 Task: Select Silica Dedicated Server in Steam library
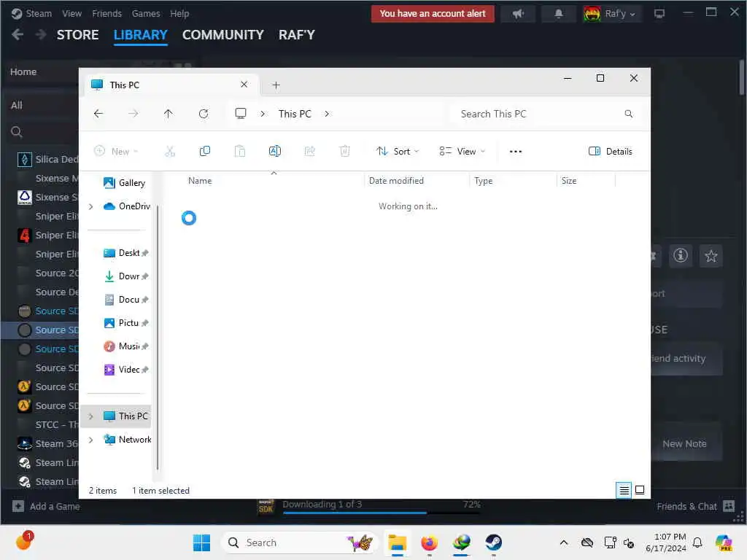click(47, 159)
